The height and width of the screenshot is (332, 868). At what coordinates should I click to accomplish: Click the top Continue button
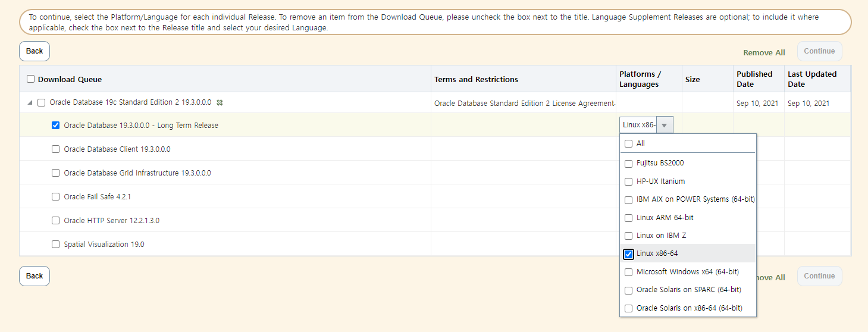coord(819,51)
